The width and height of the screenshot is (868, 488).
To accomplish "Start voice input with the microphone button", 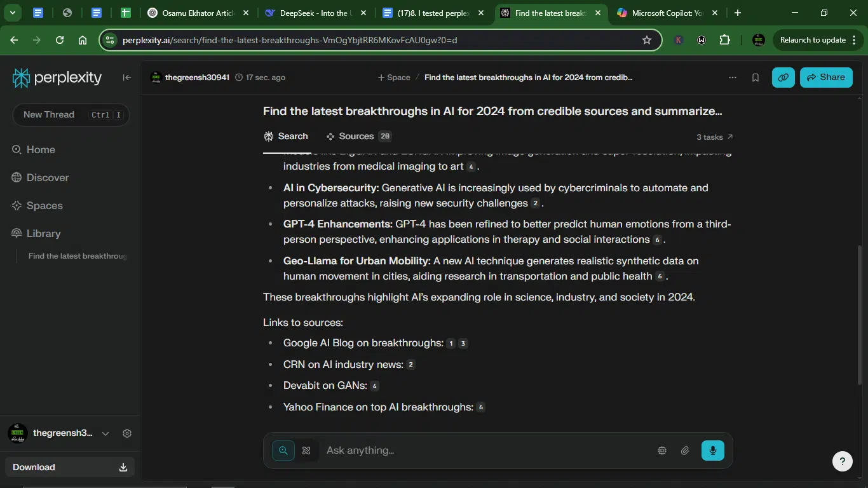I will (x=713, y=451).
